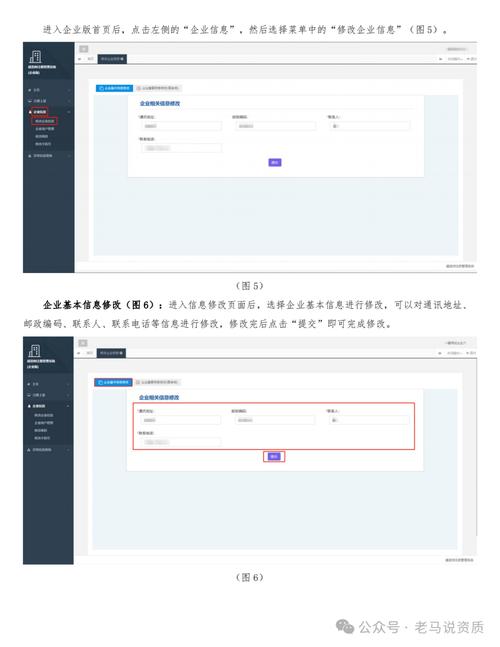Click 邮政编码 input field in Figure 6

click(274, 420)
